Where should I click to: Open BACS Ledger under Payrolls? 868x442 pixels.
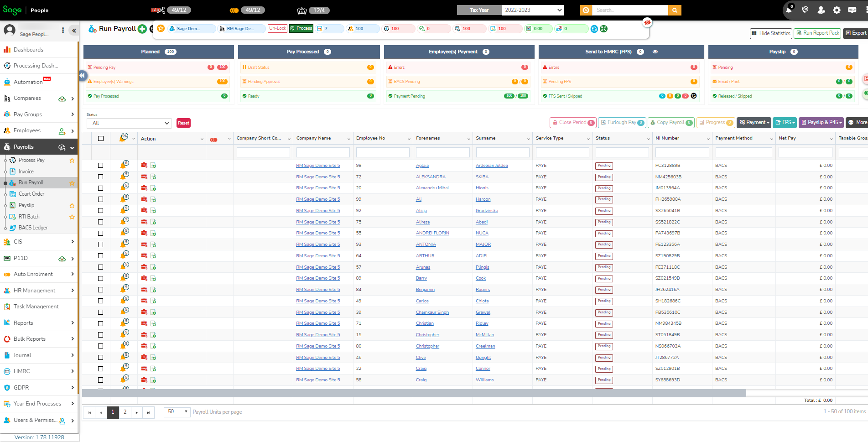33,228
